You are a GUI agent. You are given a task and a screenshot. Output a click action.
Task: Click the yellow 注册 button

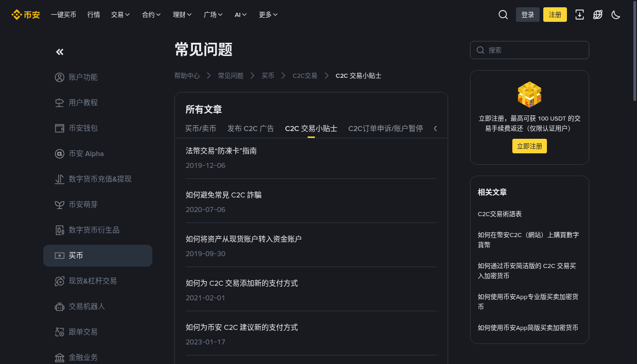[555, 15]
